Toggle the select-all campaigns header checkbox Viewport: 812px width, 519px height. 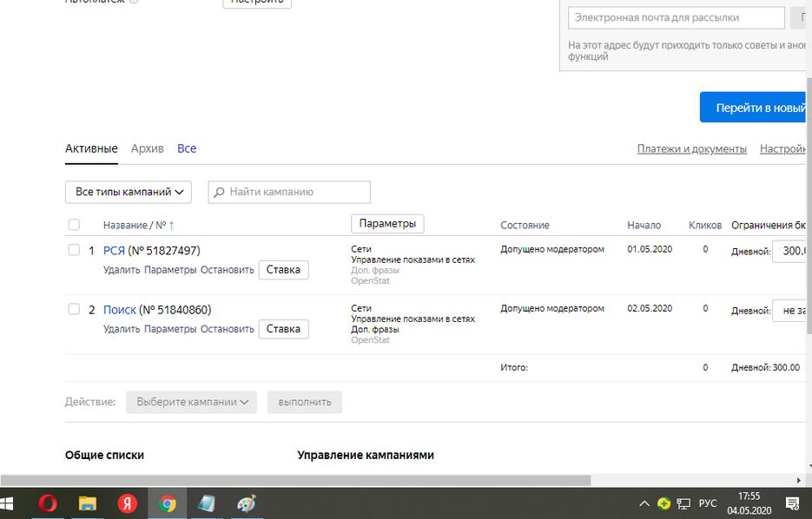pyautogui.click(x=74, y=225)
